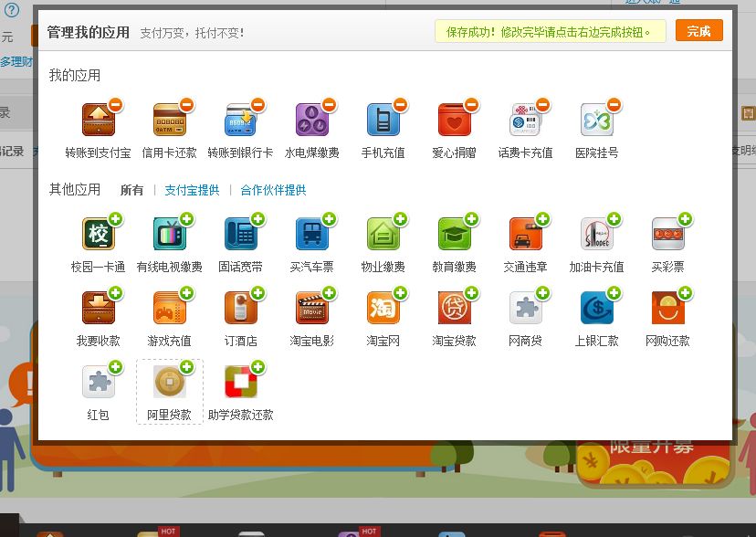
Task: Select the 校园一卡通 icon
Action: 99,234
